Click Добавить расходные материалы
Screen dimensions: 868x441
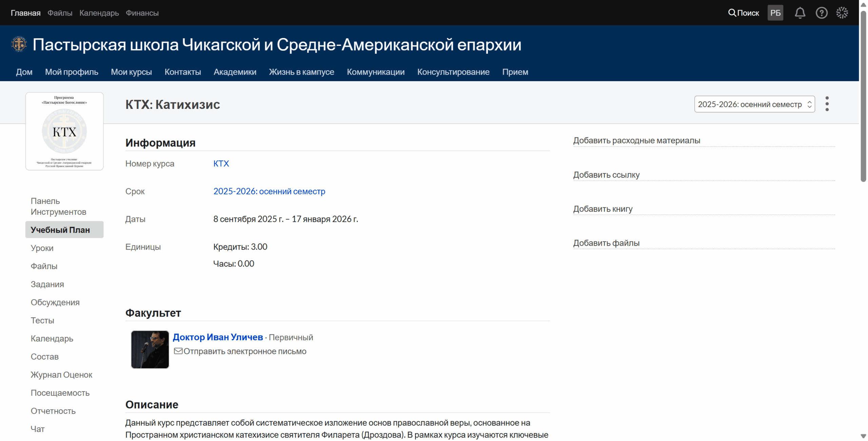(636, 140)
